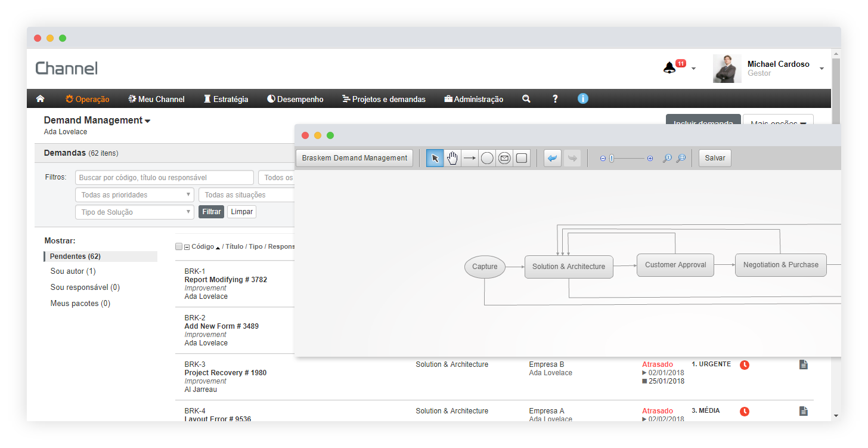Select the hand pan tool
This screenshot has width=868, height=448.
point(452,158)
